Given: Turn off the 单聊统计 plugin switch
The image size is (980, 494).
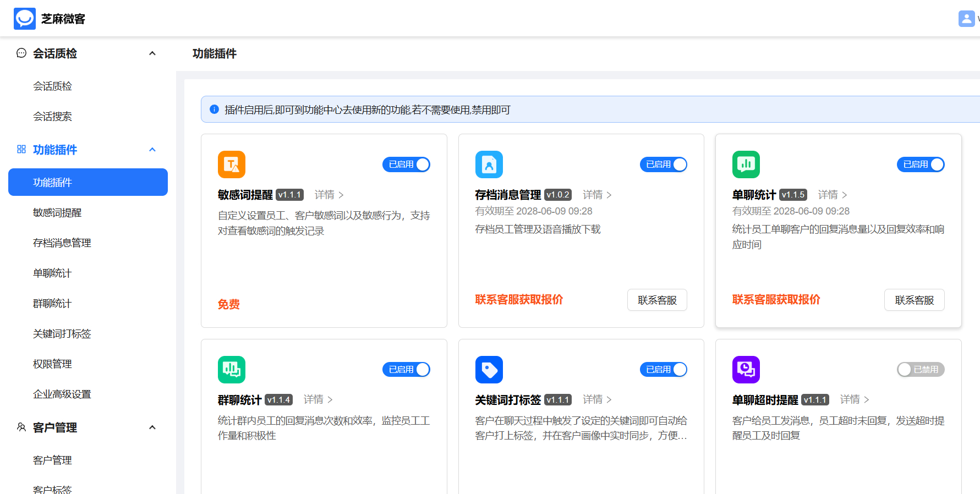Looking at the screenshot, I should 921,164.
